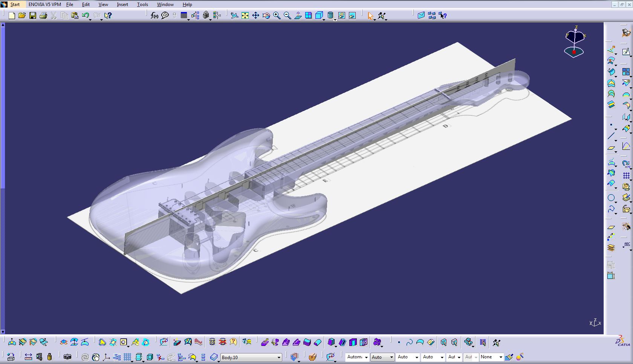This screenshot has height=364, width=633.
Task: Click the Undo arrow icon
Action: click(x=86, y=15)
